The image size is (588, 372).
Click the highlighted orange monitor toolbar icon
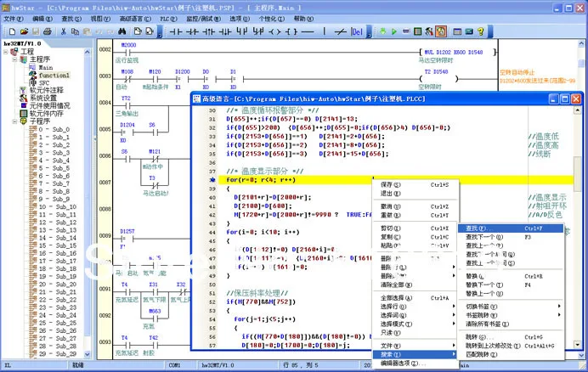pyautogui.click(x=441, y=32)
